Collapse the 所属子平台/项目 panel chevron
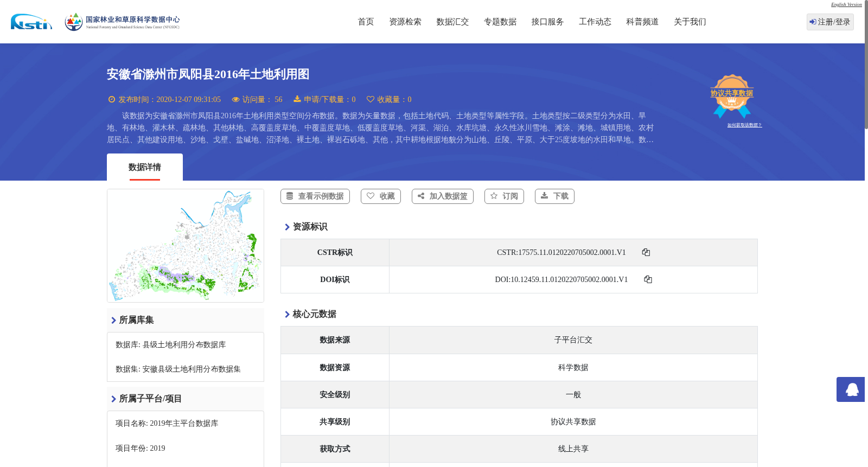The height and width of the screenshot is (467, 868). (x=113, y=399)
